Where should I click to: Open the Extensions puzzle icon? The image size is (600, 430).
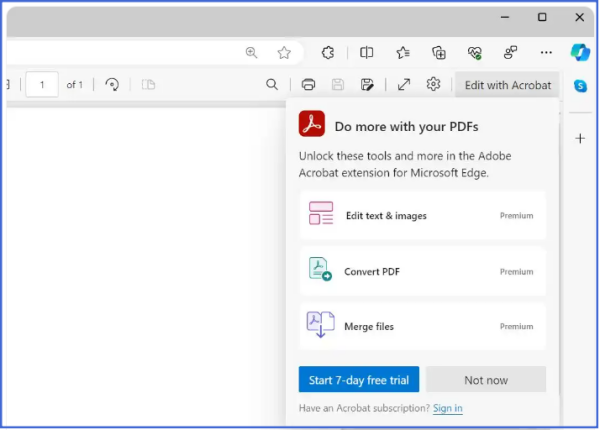click(x=327, y=53)
